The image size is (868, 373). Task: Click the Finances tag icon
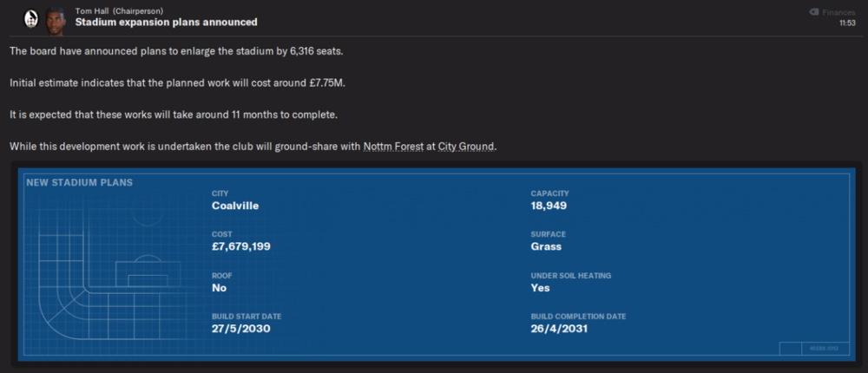coord(814,12)
